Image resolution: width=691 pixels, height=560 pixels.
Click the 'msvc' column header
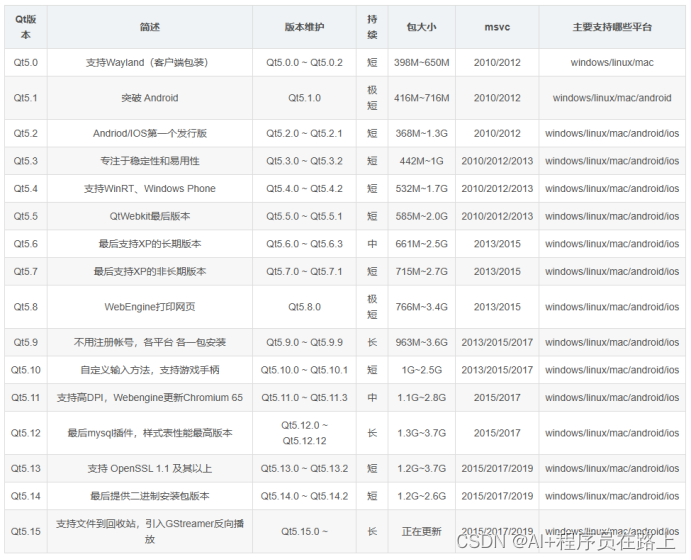click(x=497, y=27)
